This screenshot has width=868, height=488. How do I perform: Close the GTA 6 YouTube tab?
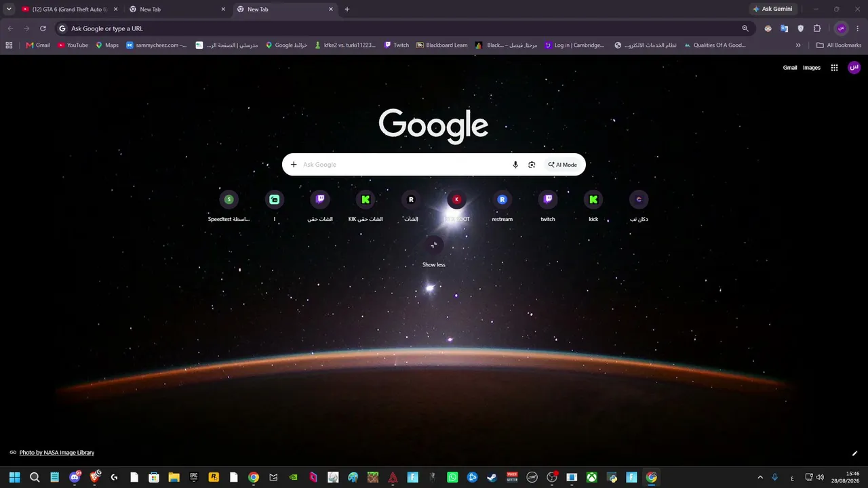tap(115, 9)
